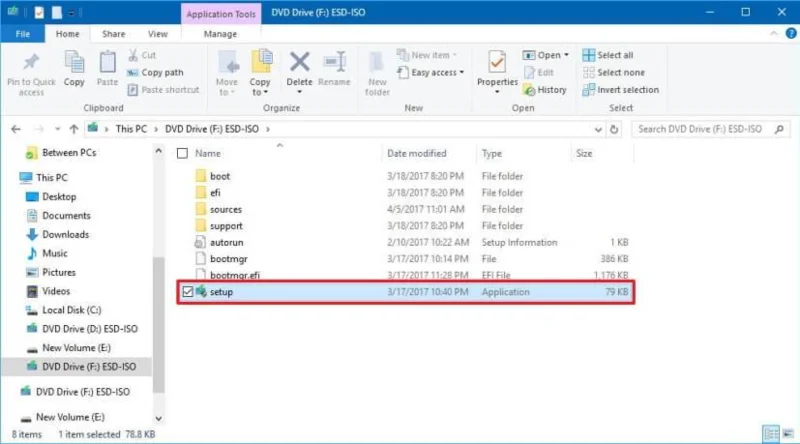Viewport: 800px width, 444px height.
Task: Click the Paste ribbon icon
Action: pos(107,69)
